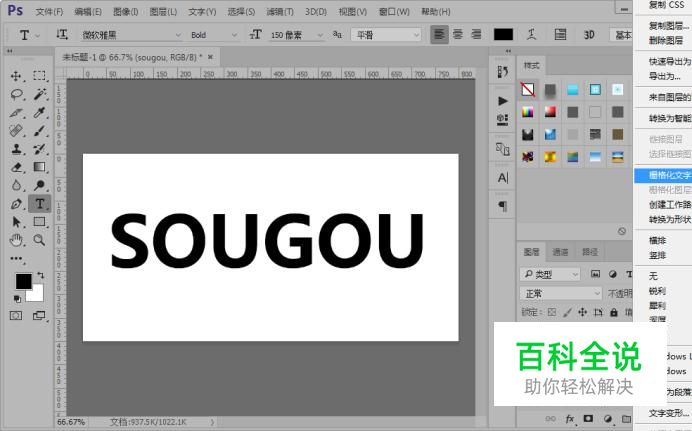Open the anti-aliasing dropdown 平滑
The width and height of the screenshot is (692, 431).
386,34
